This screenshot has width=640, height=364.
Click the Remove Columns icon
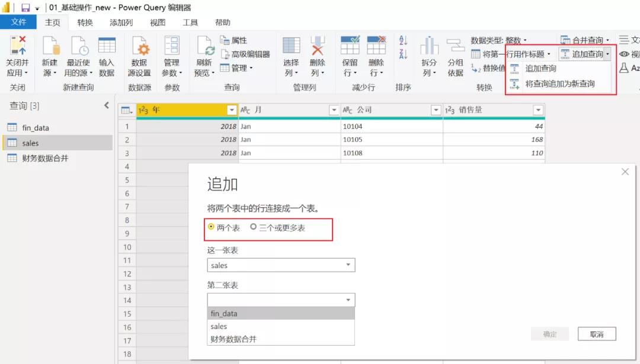coord(317,45)
